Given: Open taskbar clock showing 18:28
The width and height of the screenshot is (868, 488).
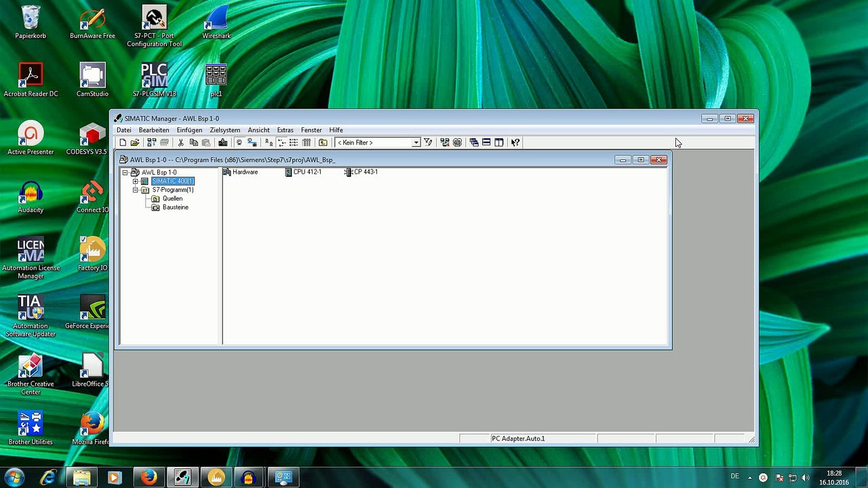Looking at the screenshot, I should click(x=834, y=478).
